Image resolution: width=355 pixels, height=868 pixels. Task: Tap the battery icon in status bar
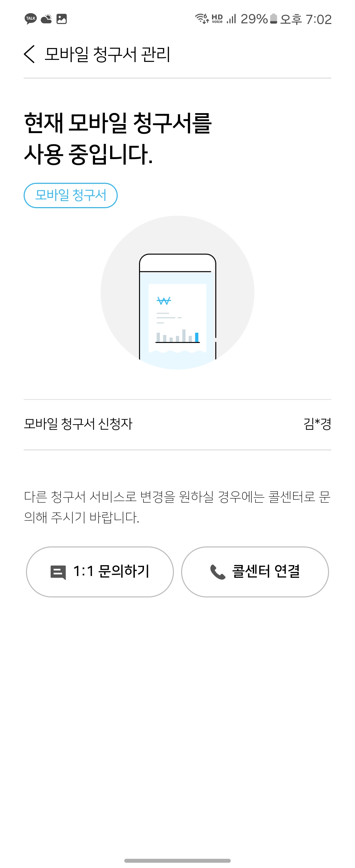(273, 19)
